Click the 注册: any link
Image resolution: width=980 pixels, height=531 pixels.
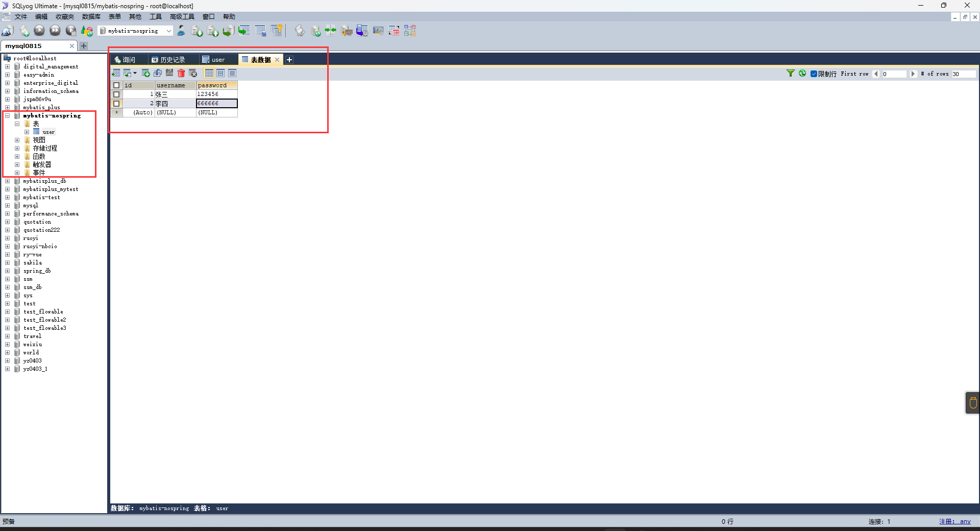click(955, 522)
